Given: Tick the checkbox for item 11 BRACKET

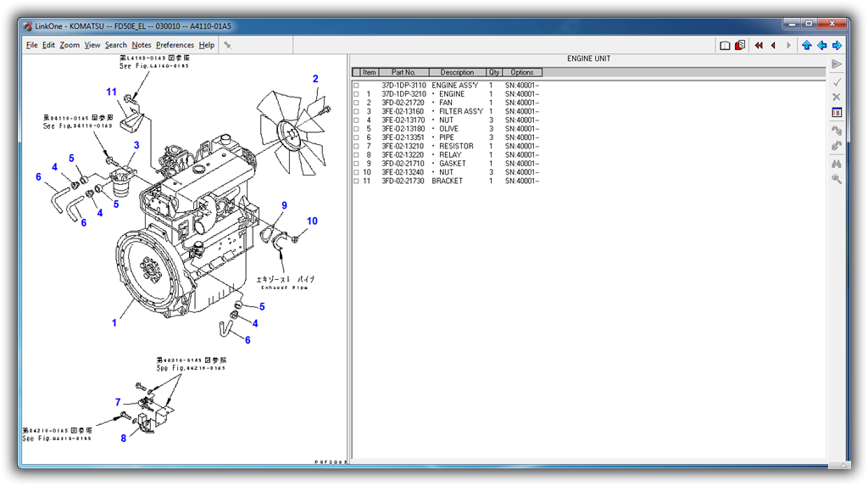Looking at the screenshot, I should pos(356,182).
